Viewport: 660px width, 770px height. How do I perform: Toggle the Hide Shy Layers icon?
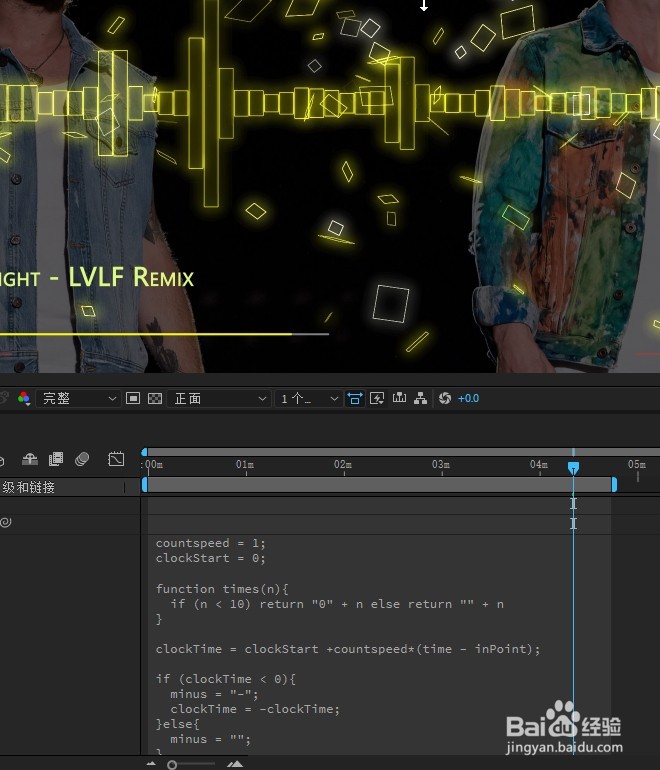coord(30,459)
